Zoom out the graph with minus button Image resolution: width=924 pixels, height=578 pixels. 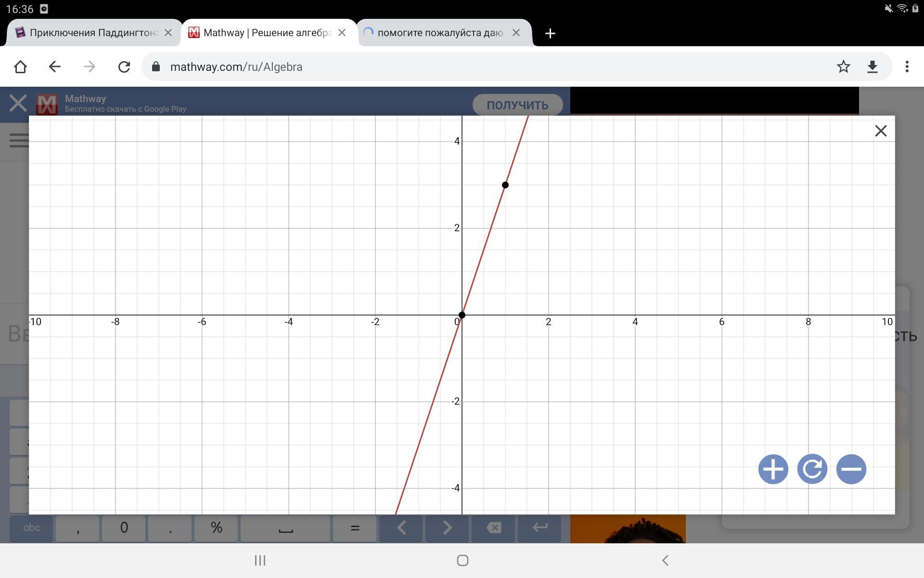pyautogui.click(x=851, y=469)
